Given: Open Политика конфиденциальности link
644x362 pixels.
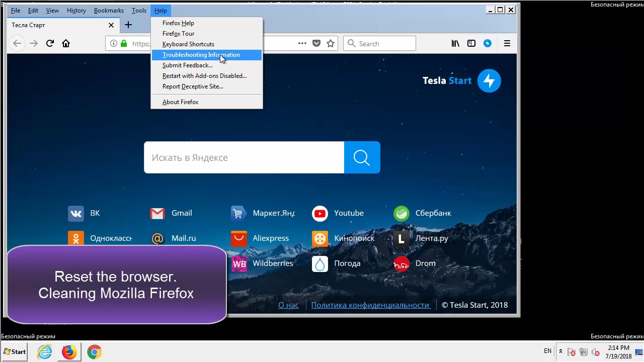Looking at the screenshot, I should tap(370, 305).
